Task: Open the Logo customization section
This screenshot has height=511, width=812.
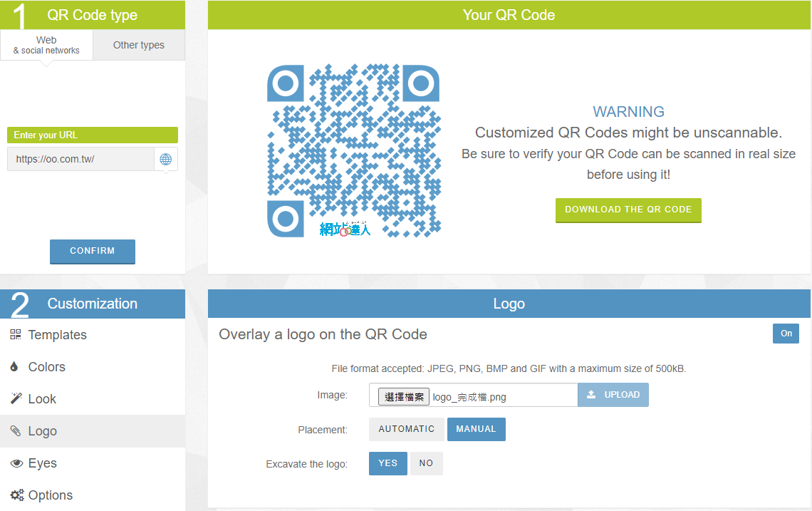Action: (93, 430)
